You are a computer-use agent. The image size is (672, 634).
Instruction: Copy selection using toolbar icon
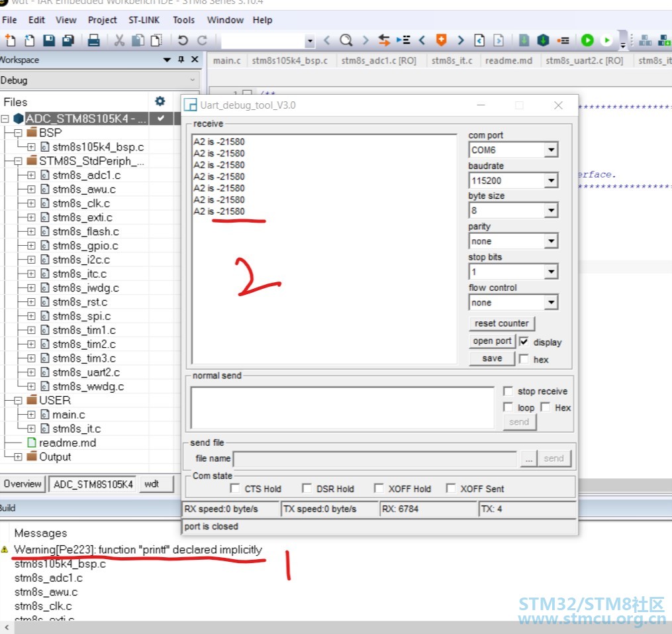click(x=138, y=40)
